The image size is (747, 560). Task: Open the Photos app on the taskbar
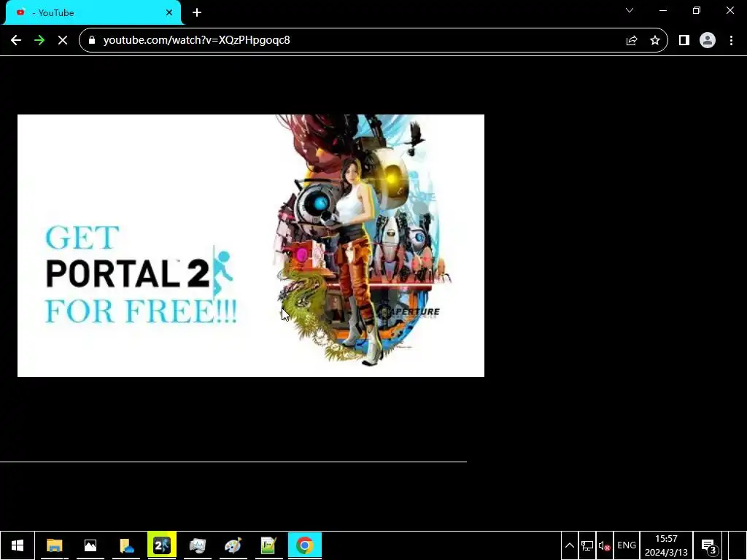click(90, 545)
